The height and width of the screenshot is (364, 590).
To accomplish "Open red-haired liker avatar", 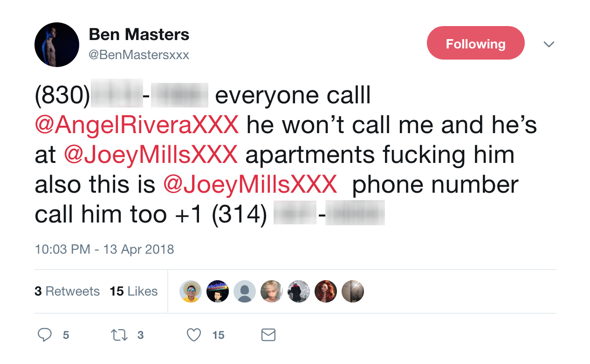I will click(x=326, y=291).
